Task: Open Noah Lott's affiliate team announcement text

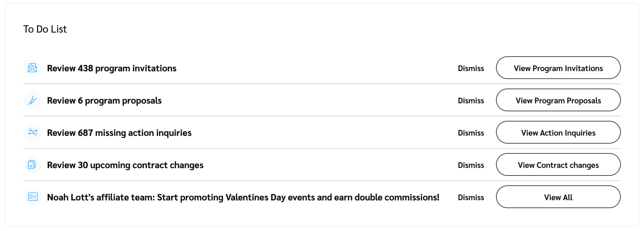Action: pos(243,198)
